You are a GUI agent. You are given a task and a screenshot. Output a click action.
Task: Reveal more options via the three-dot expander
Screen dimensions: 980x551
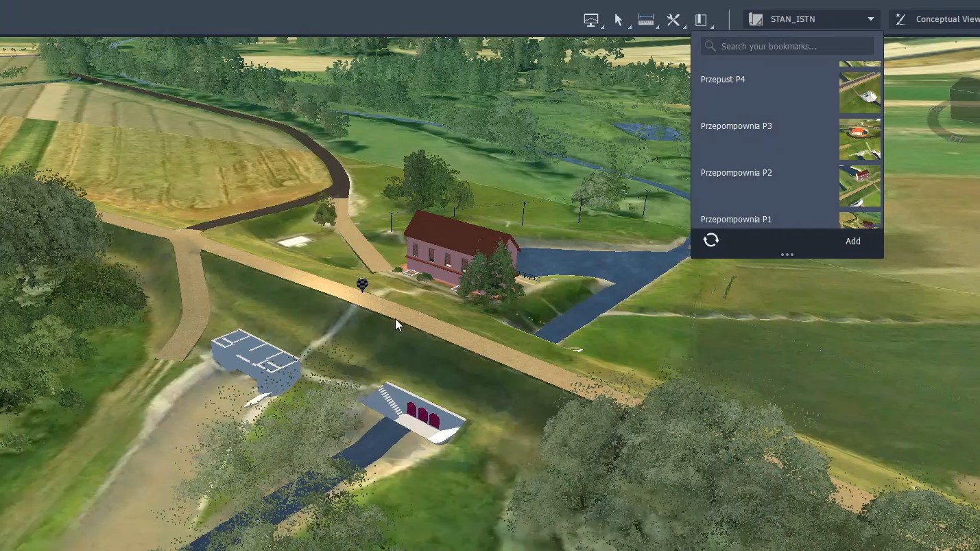tap(787, 255)
